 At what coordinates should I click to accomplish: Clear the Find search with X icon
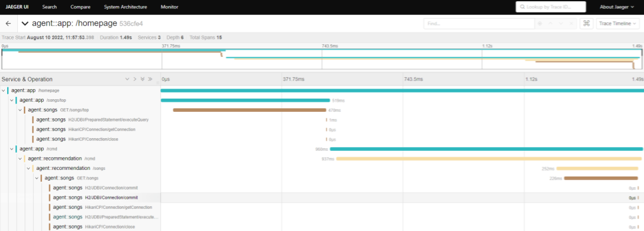(x=571, y=24)
